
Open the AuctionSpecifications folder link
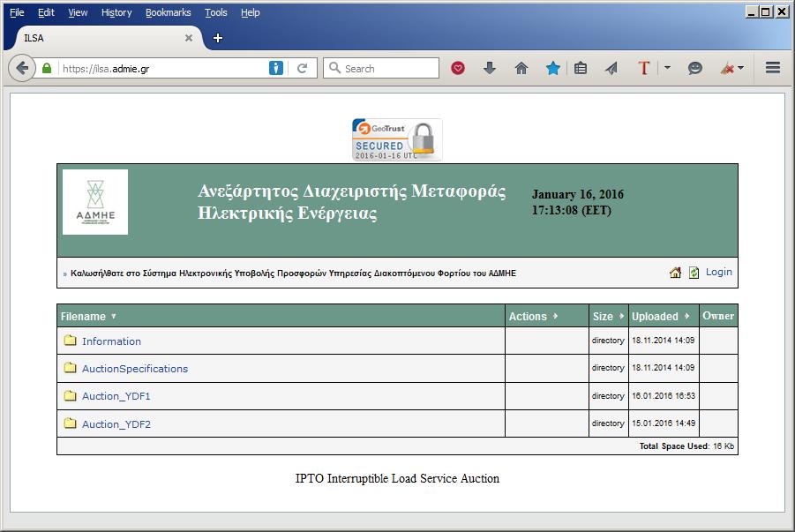tap(135, 369)
